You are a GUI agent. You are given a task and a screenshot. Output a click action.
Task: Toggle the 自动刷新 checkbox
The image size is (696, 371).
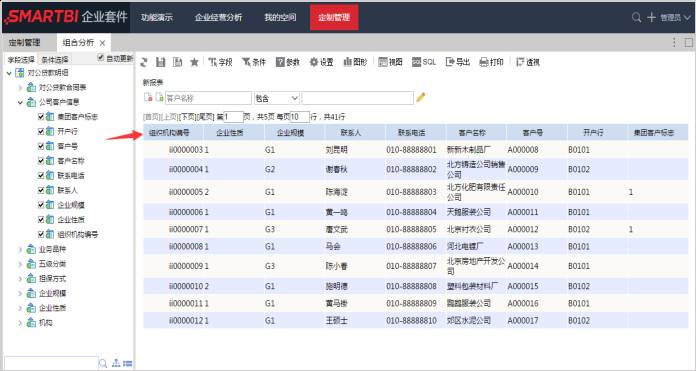pos(101,58)
